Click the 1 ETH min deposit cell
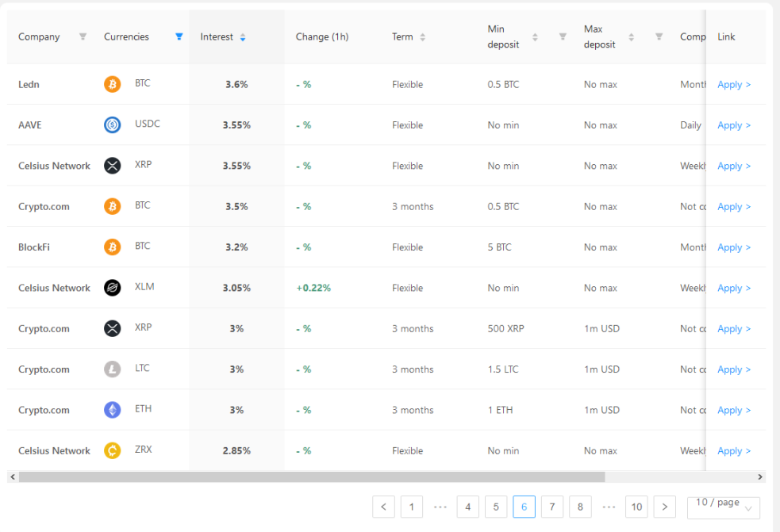The width and height of the screenshot is (780, 532). coord(500,410)
